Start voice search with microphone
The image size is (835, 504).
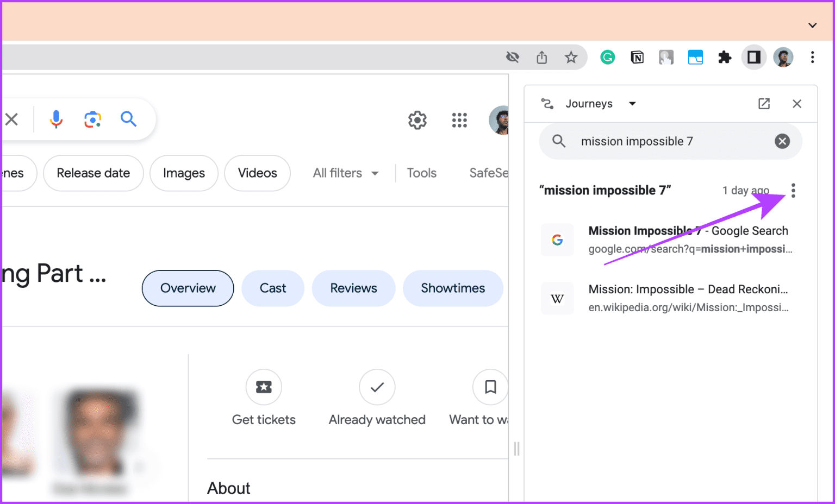56,119
